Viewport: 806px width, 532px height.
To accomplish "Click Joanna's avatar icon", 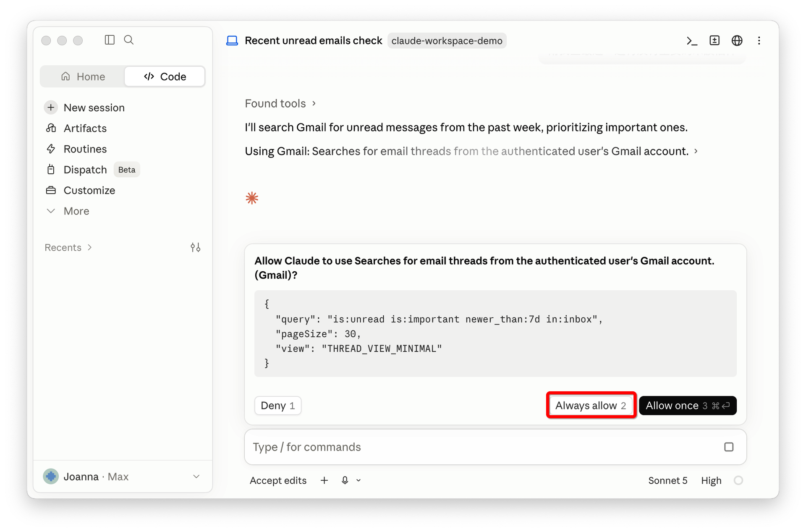I will coord(51,477).
